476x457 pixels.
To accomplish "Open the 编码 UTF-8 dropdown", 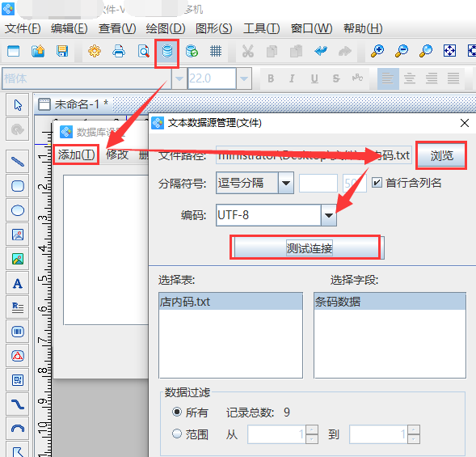I will click(329, 215).
